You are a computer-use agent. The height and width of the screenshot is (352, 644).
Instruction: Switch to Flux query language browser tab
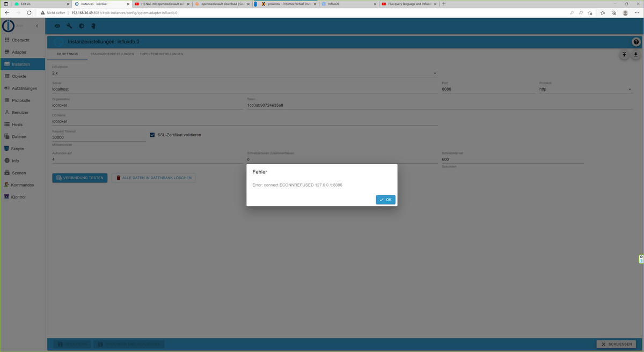[409, 4]
